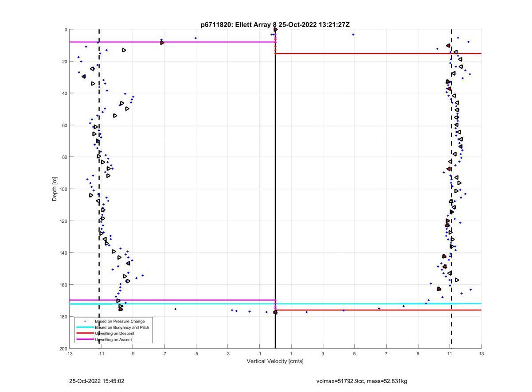Screen dimensions: 532x392
Task: Click the positive "9" velocity tick label
Action: (418, 353)
